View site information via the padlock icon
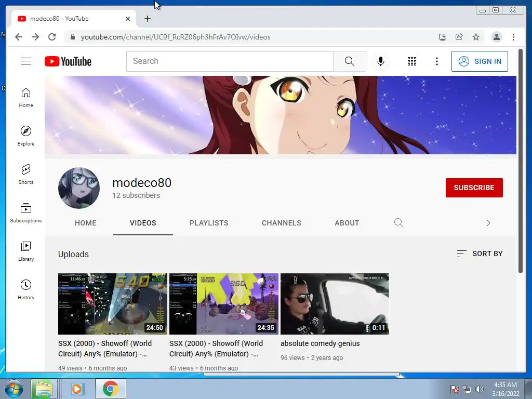 (x=72, y=37)
